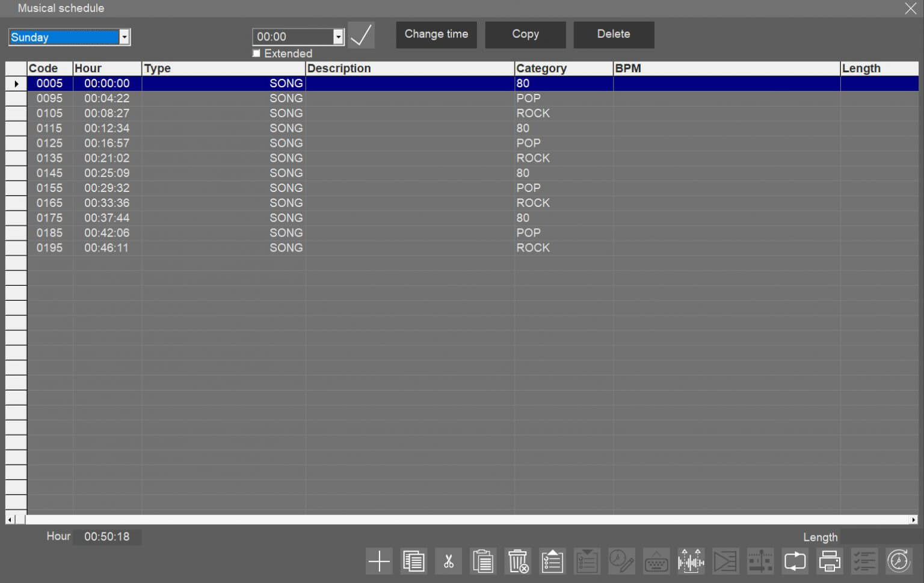
Task: Click the delete trash icon on bottom toolbar
Action: [517, 561]
